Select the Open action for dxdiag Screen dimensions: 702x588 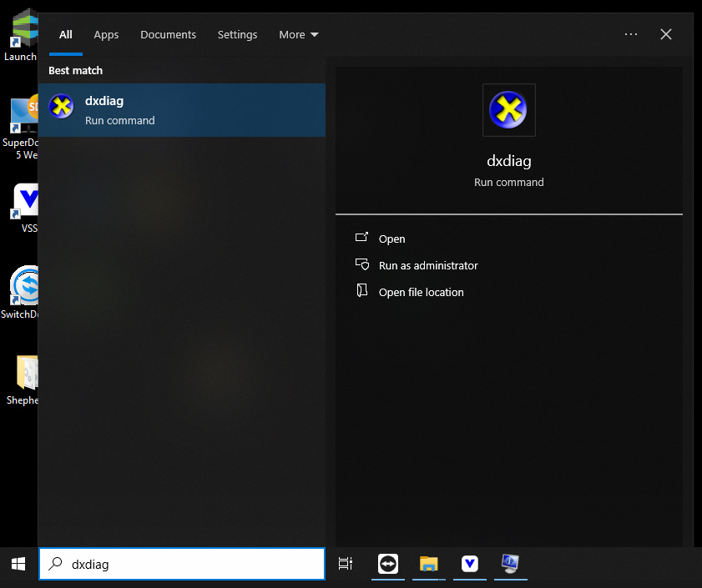coord(391,239)
